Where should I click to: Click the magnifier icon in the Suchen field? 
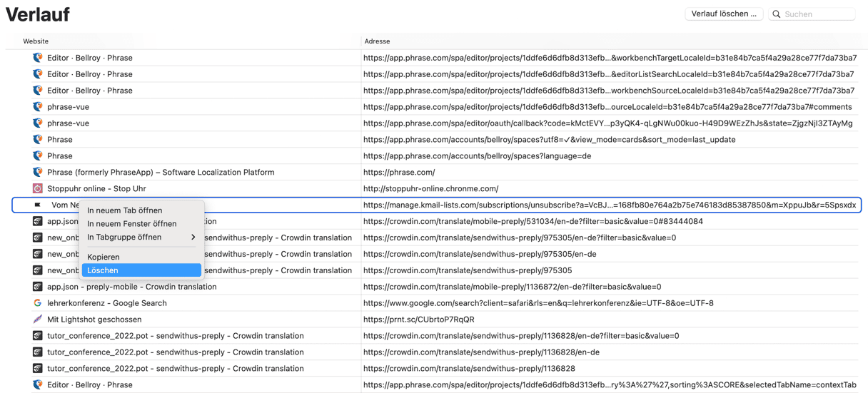click(x=777, y=14)
